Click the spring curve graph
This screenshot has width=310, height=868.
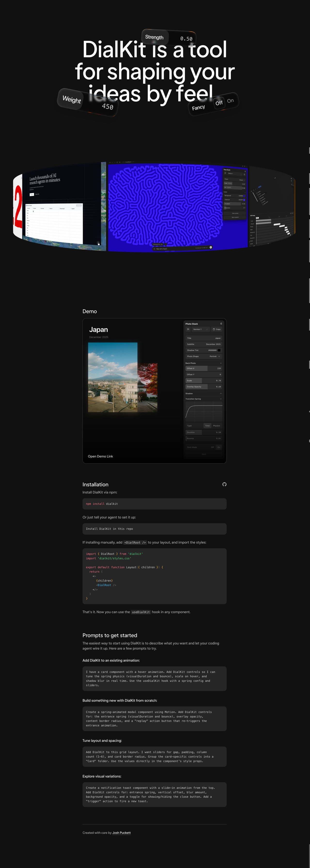click(x=204, y=412)
